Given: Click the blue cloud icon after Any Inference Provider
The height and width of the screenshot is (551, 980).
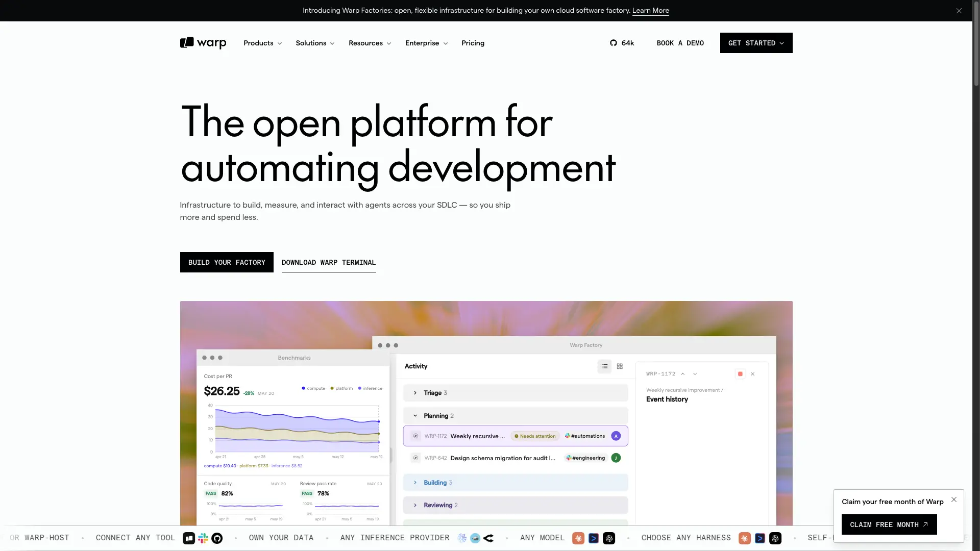Looking at the screenshot, I should pos(475,538).
